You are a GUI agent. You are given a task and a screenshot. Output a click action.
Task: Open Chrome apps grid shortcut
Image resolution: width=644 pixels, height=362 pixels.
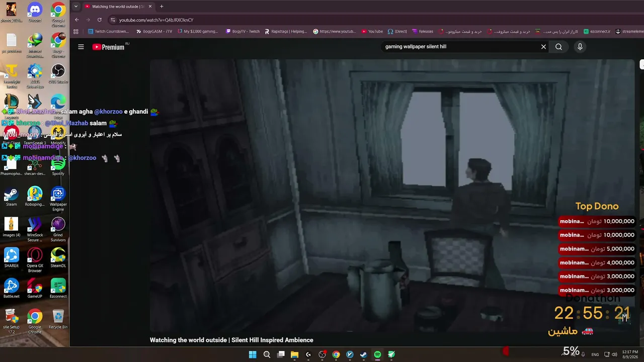coord(76,31)
